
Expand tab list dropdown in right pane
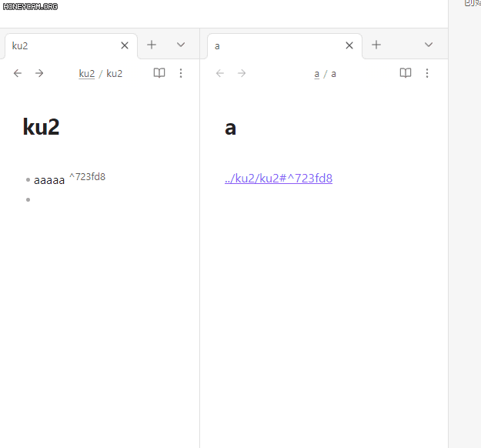429,45
